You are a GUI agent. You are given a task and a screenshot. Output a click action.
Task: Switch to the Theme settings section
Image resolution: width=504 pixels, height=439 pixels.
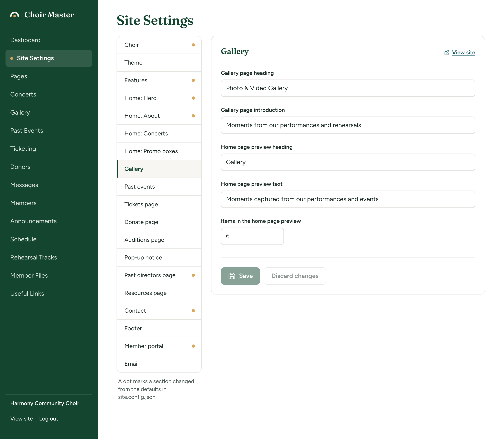(x=159, y=63)
